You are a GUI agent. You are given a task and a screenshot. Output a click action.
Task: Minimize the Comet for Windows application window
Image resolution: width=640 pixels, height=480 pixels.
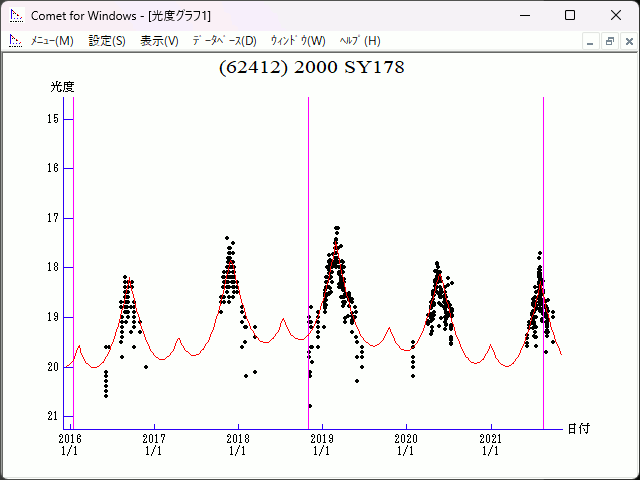[524, 16]
